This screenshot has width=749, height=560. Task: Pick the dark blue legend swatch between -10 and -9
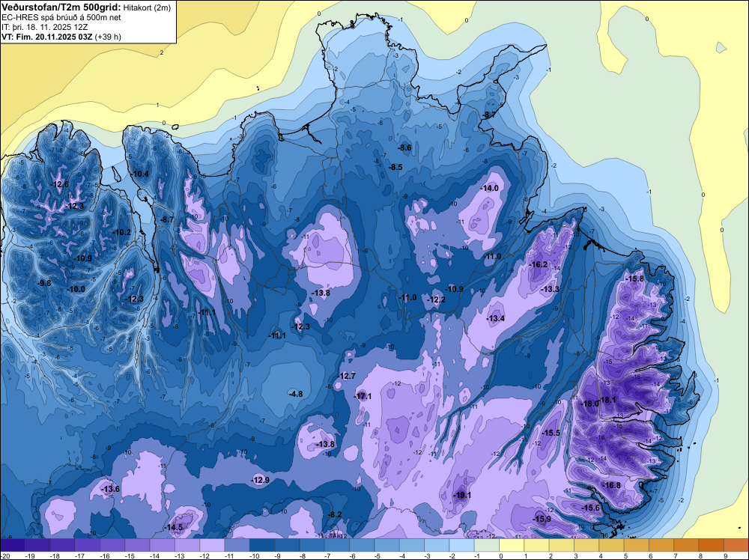click(x=262, y=545)
